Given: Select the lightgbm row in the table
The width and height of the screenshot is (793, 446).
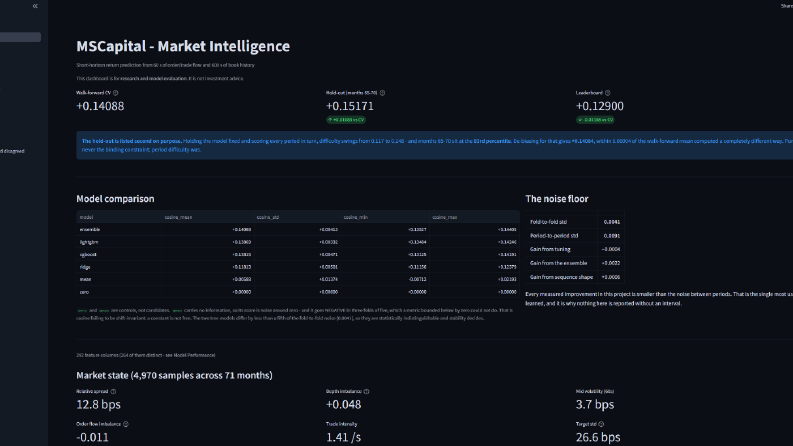Looking at the screenshot, I should 298,242.
